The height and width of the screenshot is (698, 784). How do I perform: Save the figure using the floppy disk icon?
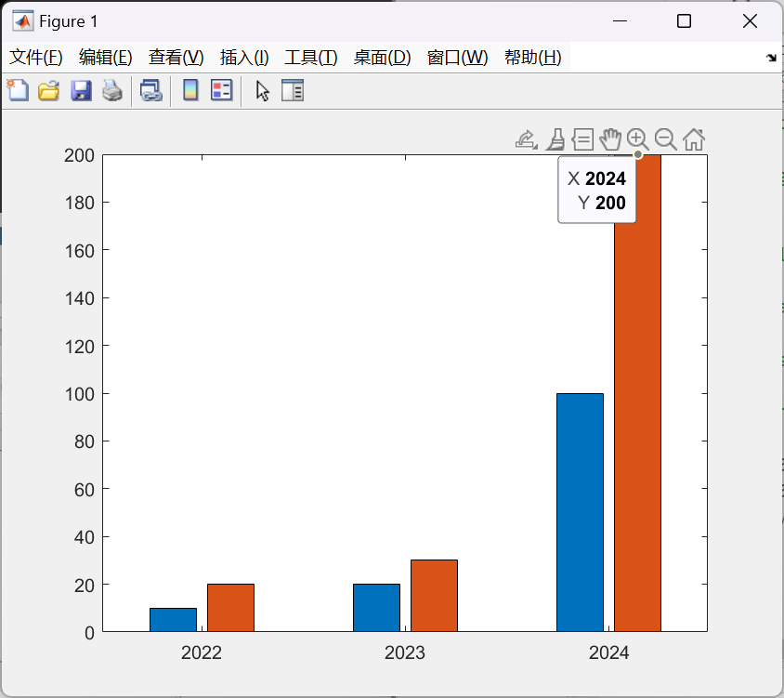pos(81,91)
